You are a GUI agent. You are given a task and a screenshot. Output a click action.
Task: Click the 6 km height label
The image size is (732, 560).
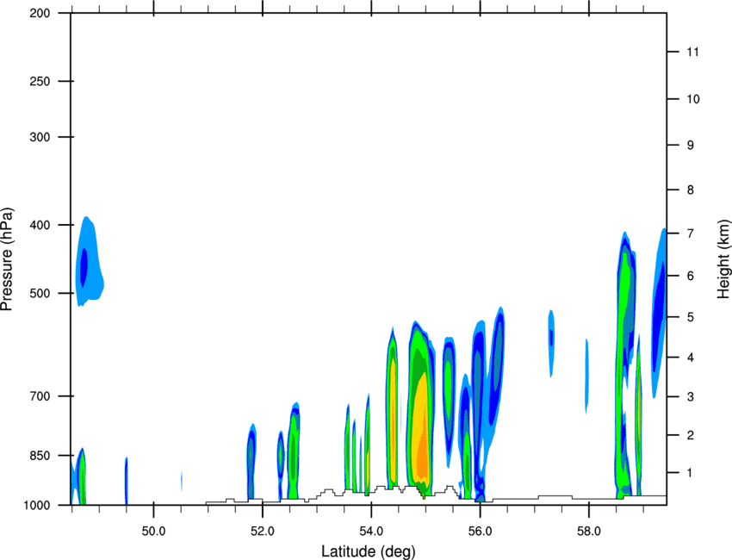(691, 276)
